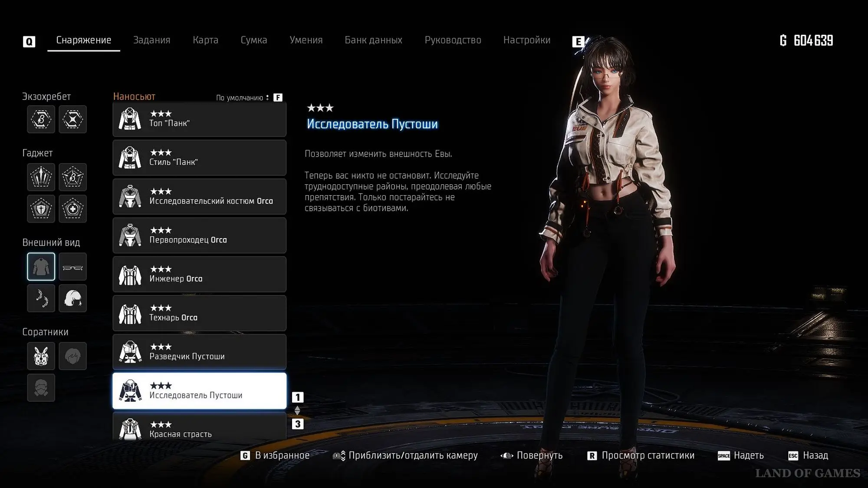Open the sword gadget slot

[41, 177]
